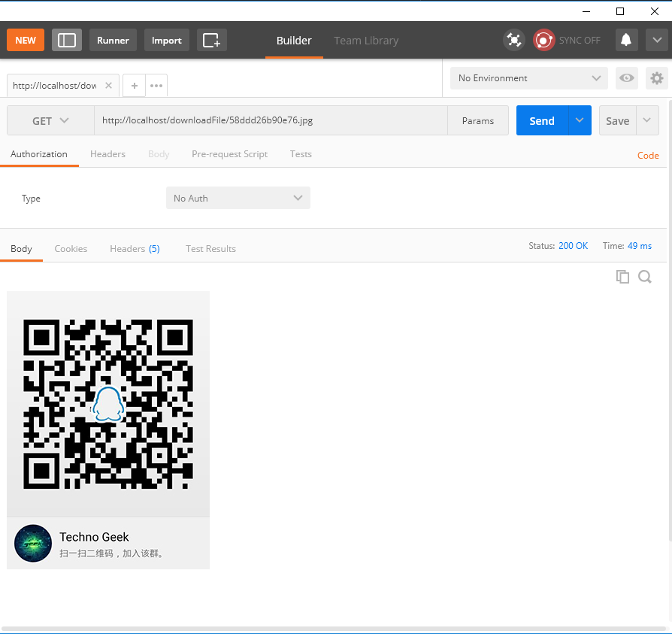Click the 49 ms time value
This screenshot has width=672, height=634.
(x=640, y=246)
